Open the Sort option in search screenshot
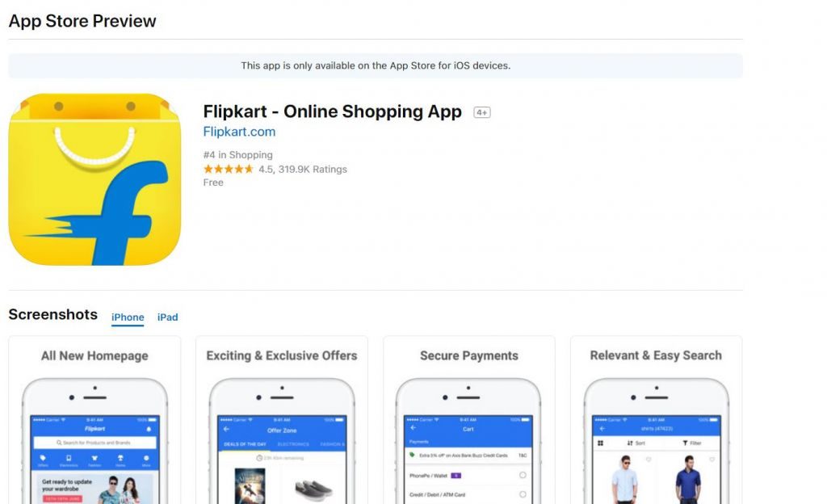 [636, 443]
